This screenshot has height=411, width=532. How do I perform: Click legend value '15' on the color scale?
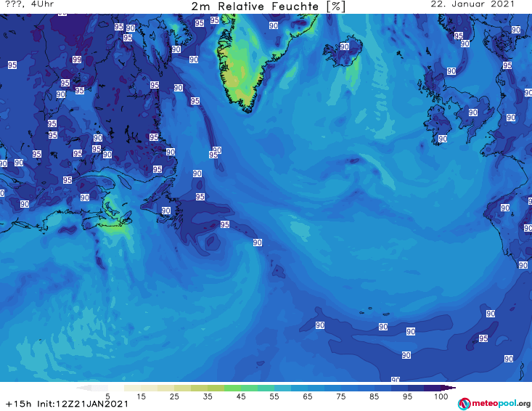141,396
